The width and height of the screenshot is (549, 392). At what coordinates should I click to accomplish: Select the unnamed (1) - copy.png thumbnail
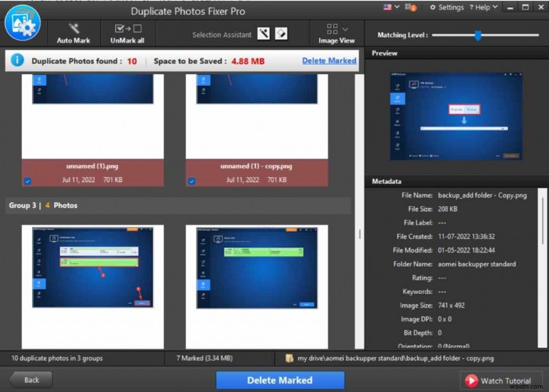[257, 117]
